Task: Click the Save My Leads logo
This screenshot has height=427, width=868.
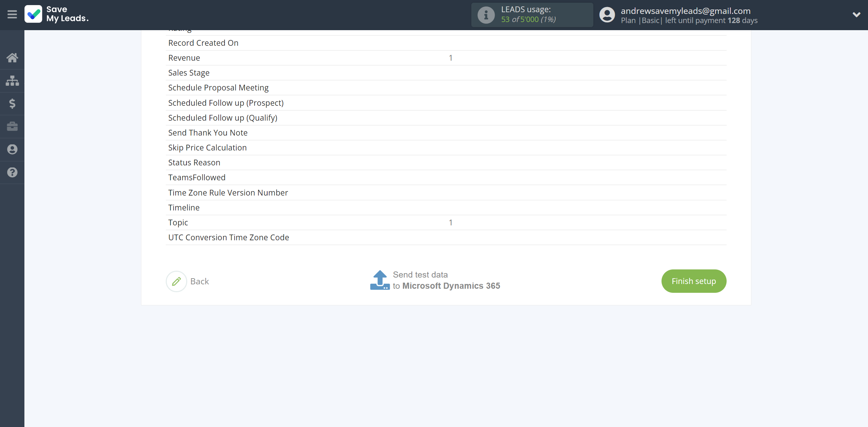Action: pyautogui.click(x=57, y=14)
